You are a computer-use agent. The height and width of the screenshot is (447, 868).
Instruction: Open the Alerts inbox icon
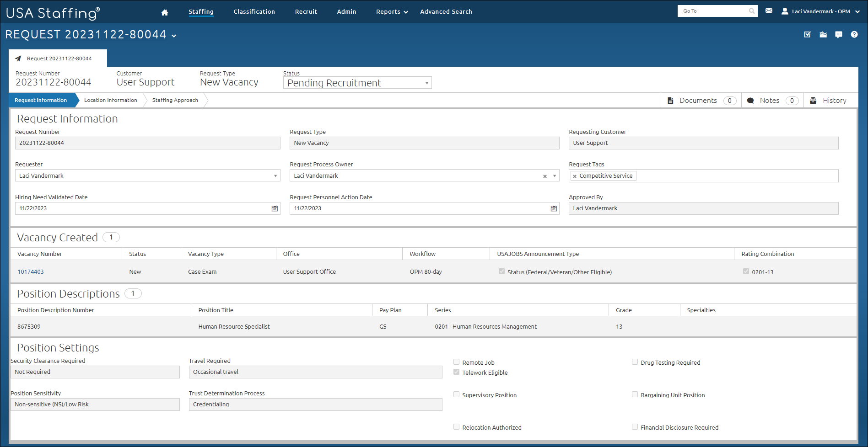[x=823, y=34]
